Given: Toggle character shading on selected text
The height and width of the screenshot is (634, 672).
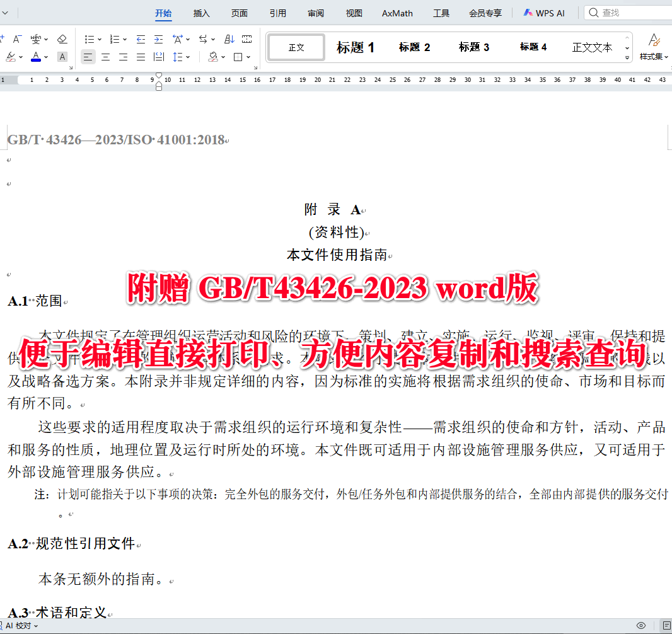Looking at the screenshot, I should 62,57.
